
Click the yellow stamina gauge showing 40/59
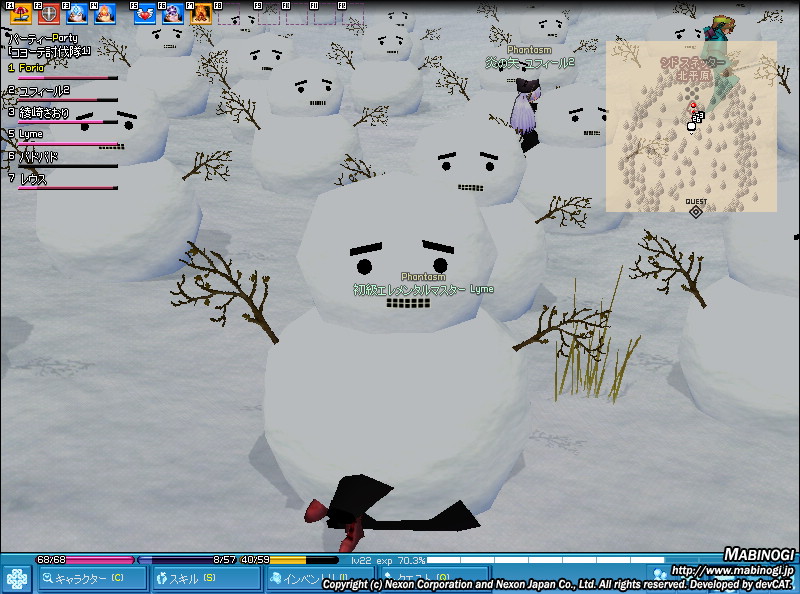(x=289, y=560)
